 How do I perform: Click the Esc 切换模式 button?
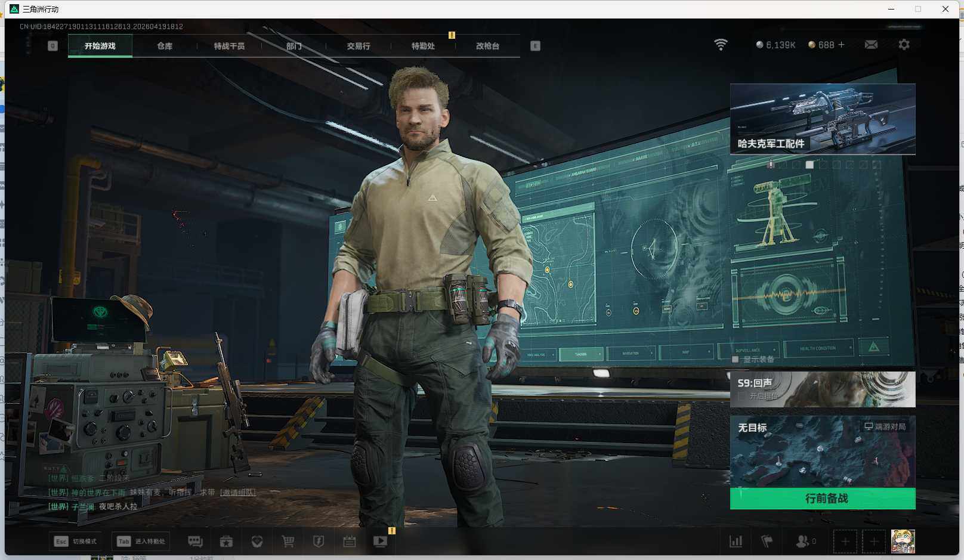75,542
